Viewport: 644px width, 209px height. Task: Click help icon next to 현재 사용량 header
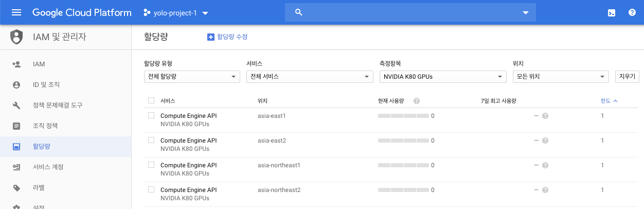coord(417,101)
